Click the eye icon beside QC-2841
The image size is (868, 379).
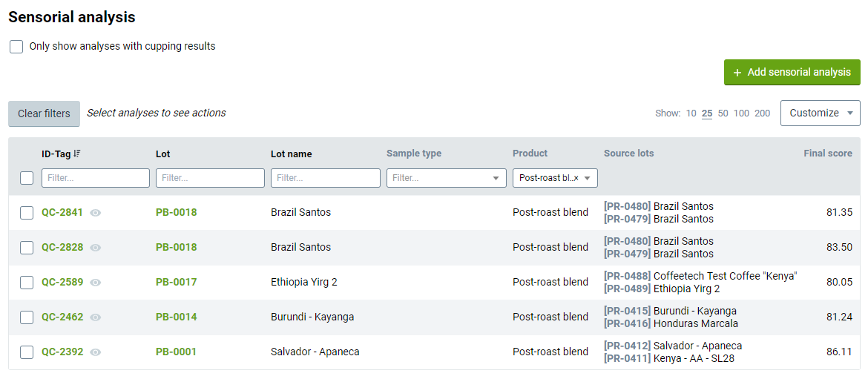(x=96, y=212)
